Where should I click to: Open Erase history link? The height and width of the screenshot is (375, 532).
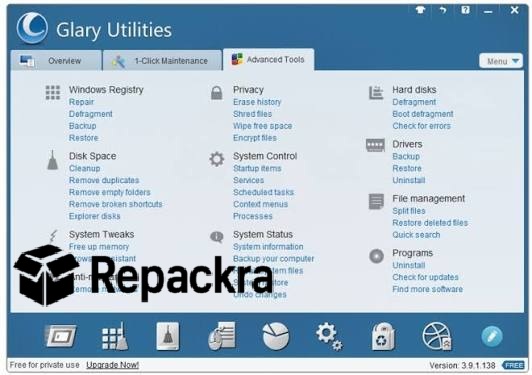[257, 102]
